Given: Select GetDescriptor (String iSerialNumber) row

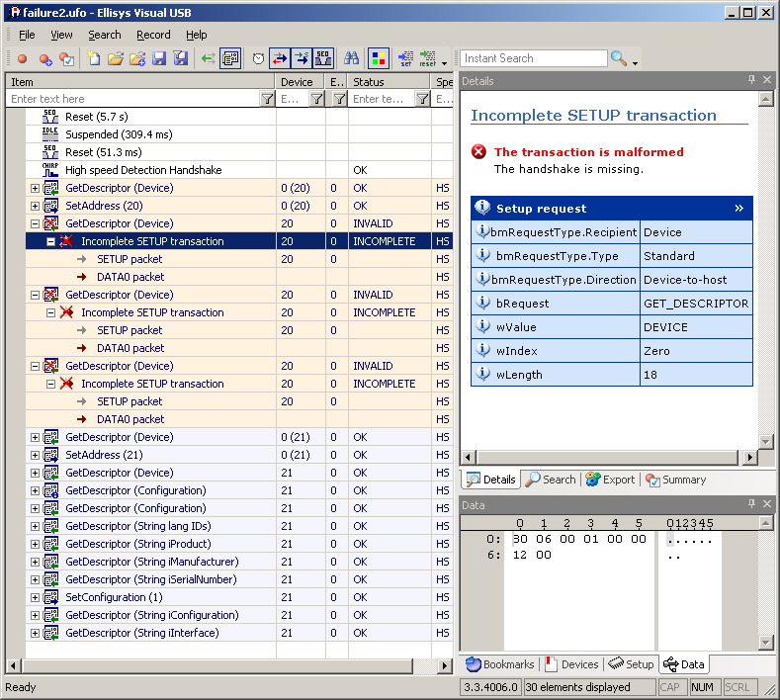Looking at the screenshot, I should coord(239,579).
